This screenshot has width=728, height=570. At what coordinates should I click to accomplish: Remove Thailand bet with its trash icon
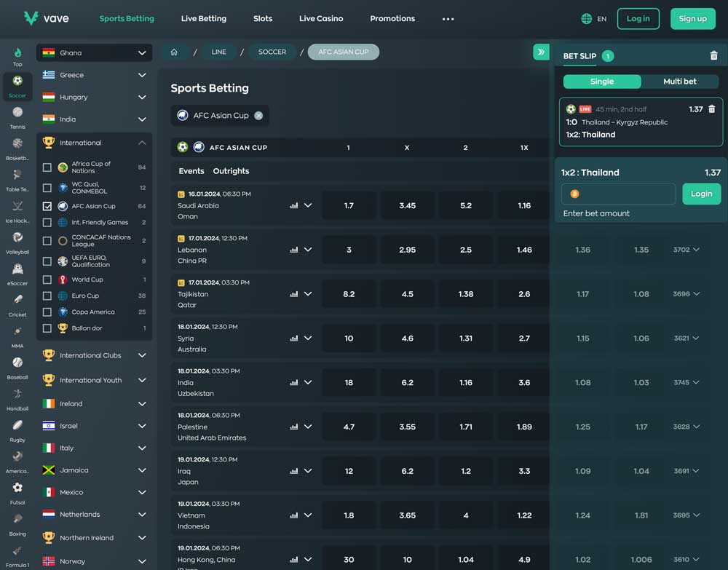click(x=711, y=109)
